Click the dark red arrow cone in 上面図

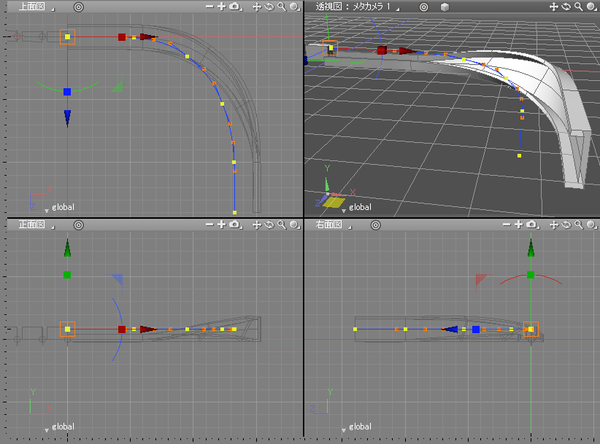(148, 37)
